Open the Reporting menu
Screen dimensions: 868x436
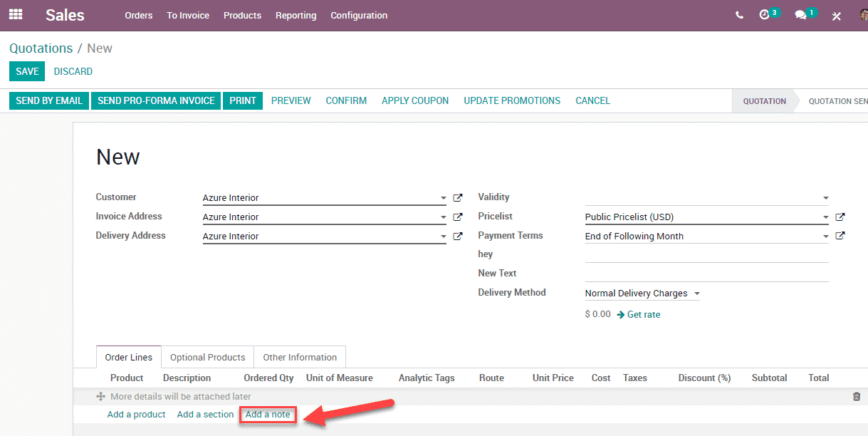click(296, 15)
